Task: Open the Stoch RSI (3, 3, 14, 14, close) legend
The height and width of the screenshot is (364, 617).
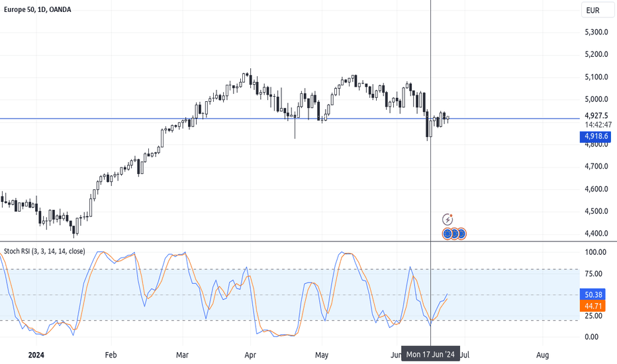Action: pyautogui.click(x=44, y=251)
